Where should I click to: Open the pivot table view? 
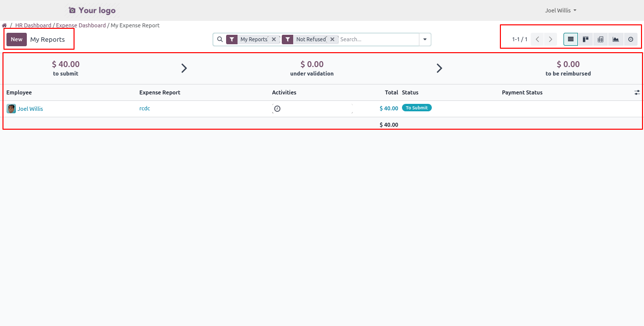click(601, 39)
